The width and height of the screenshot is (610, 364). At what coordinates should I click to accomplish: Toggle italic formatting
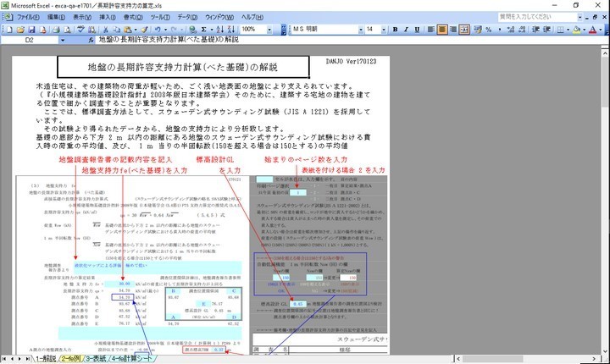(x=406, y=30)
